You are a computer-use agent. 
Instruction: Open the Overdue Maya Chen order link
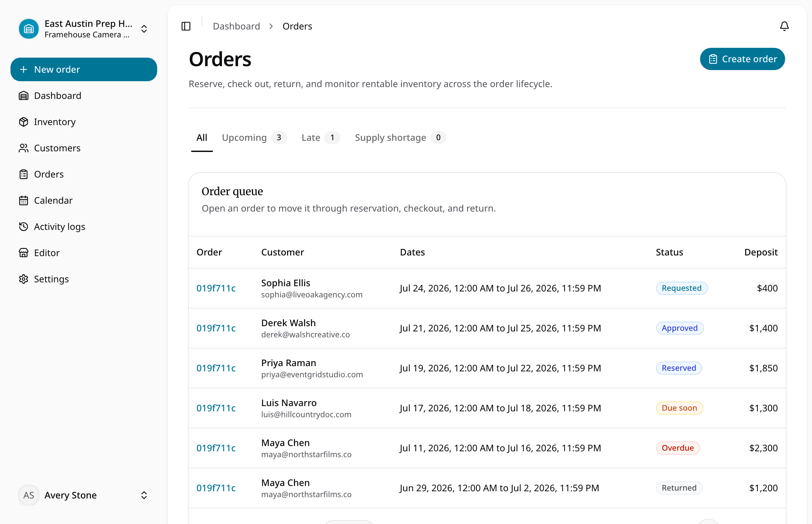[x=216, y=448]
